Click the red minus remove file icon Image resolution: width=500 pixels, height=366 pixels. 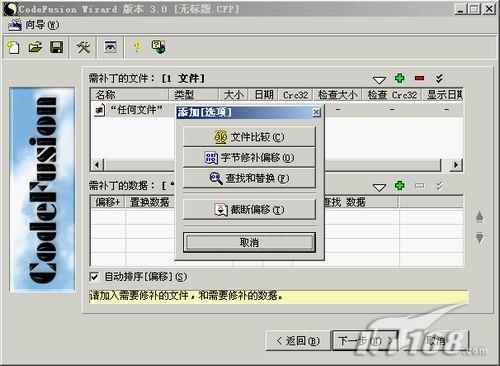click(419, 78)
